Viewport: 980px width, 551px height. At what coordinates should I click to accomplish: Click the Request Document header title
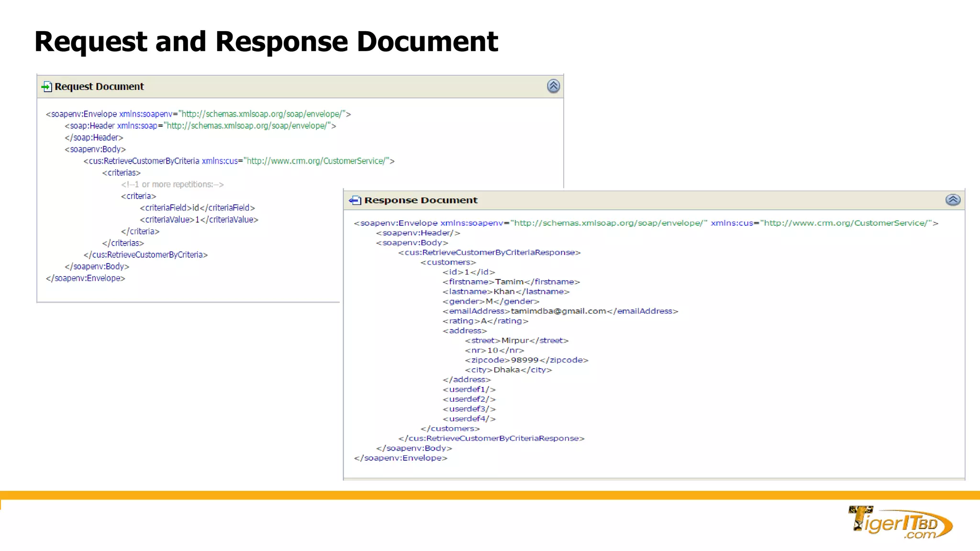(99, 87)
